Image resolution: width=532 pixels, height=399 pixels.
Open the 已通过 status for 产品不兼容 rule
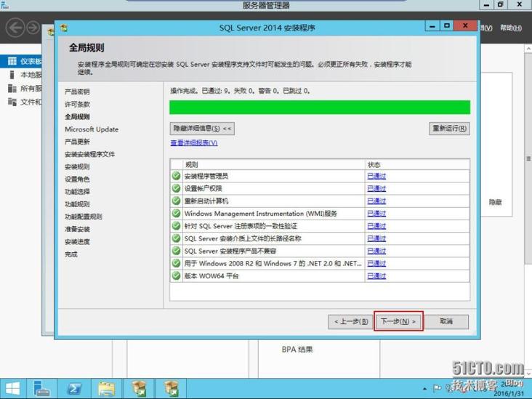point(376,251)
